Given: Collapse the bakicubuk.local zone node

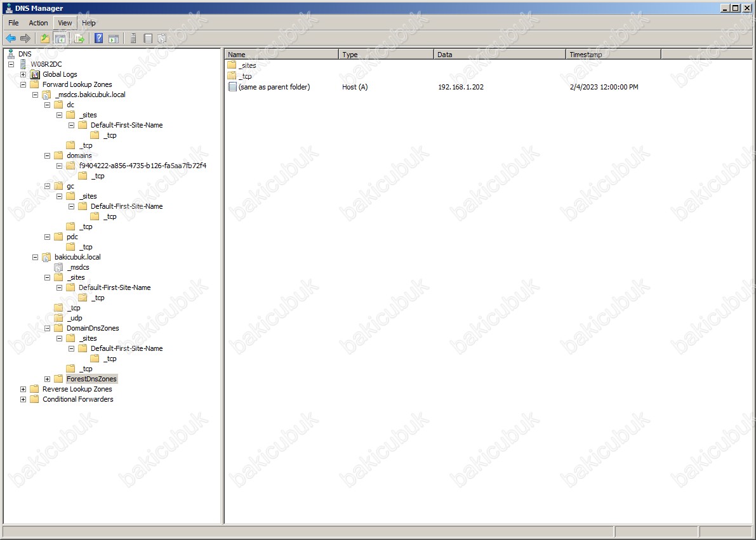Looking at the screenshot, I should (35, 257).
